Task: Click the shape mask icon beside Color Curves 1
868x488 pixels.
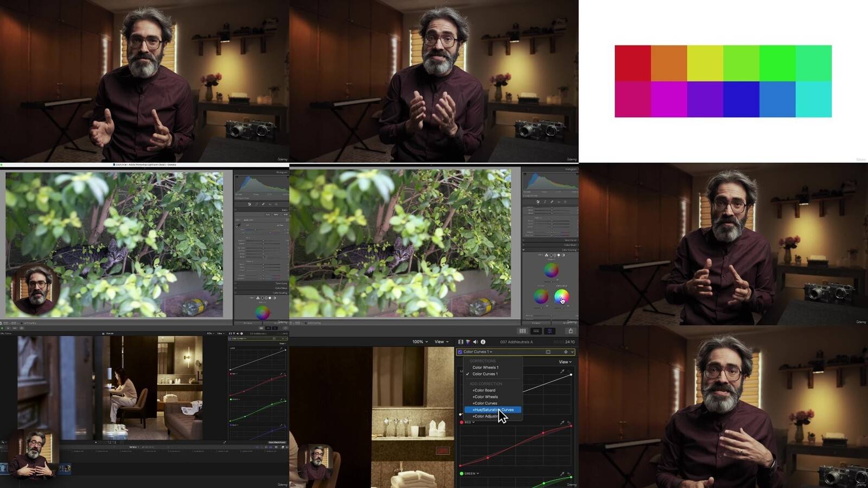Action: 548,352
